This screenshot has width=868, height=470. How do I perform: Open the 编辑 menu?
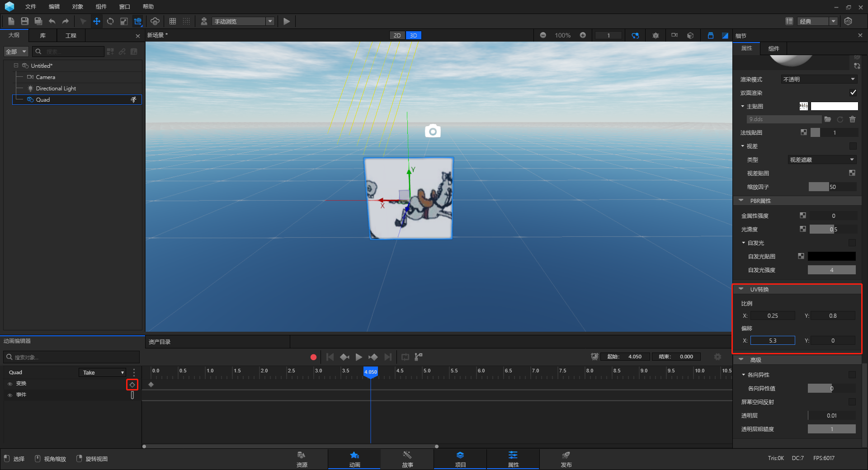click(x=54, y=7)
